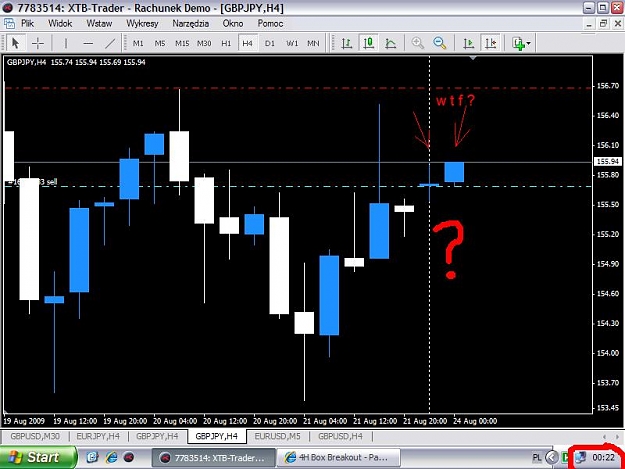Image resolution: width=625 pixels, height=469 pixels.
Task: Open XTB-Trader taskbar button
Action: [214, 458]
